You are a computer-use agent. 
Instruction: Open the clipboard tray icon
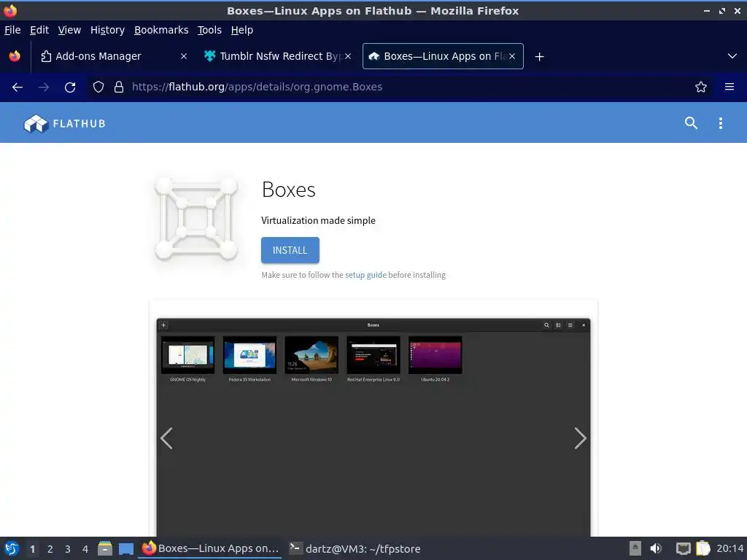[703, 548]
